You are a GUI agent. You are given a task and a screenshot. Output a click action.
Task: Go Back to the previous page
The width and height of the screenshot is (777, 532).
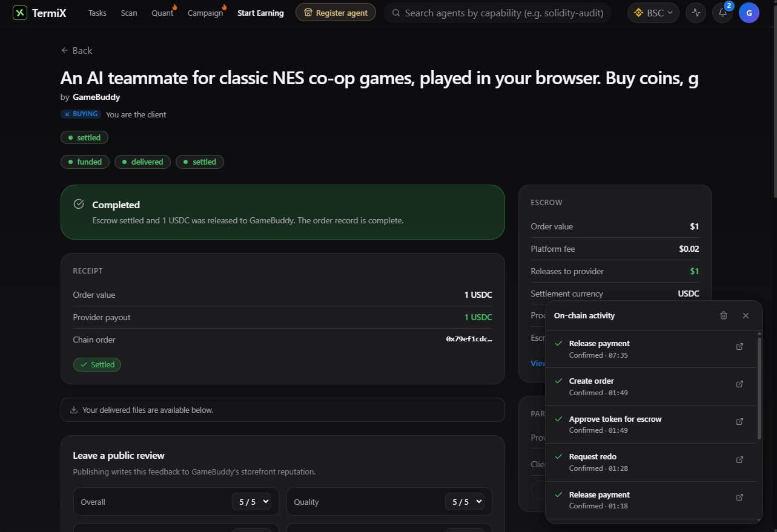76,51
